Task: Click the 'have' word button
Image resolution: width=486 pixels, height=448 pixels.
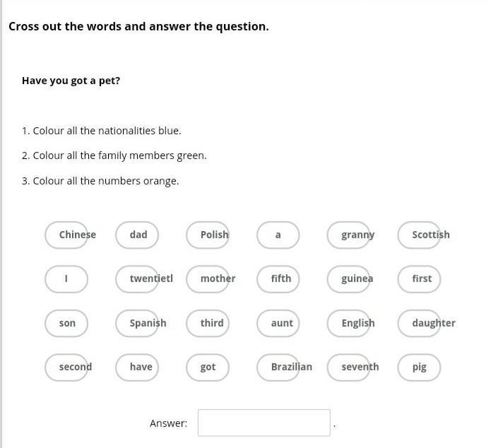Action: (138, 367)
